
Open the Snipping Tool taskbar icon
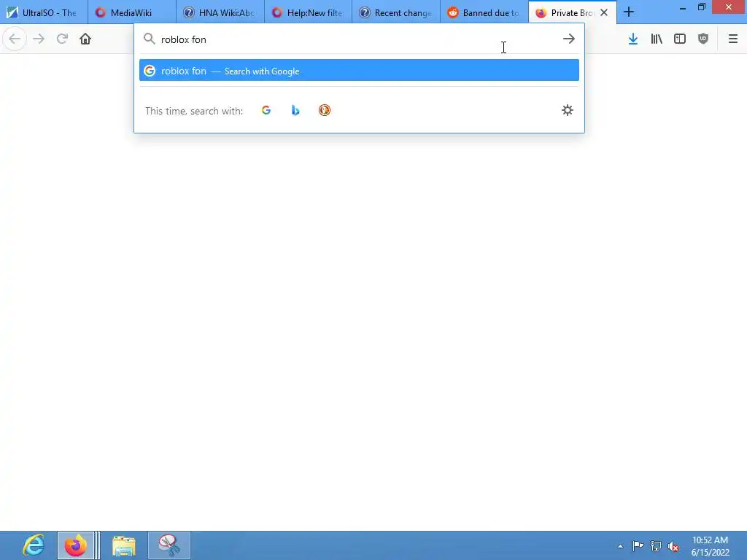pyautogui.click(x=169, y=545)
